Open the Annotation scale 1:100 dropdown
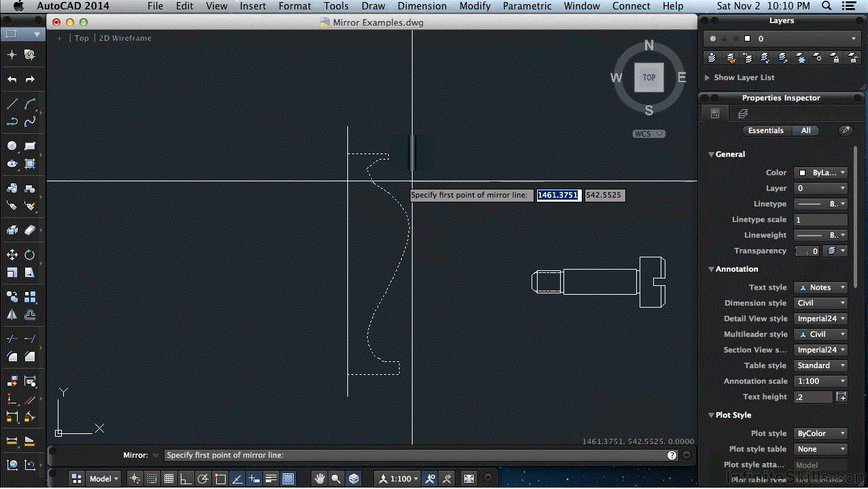The image size is (868, 489). pyautogui.click(x=821, y=381)
